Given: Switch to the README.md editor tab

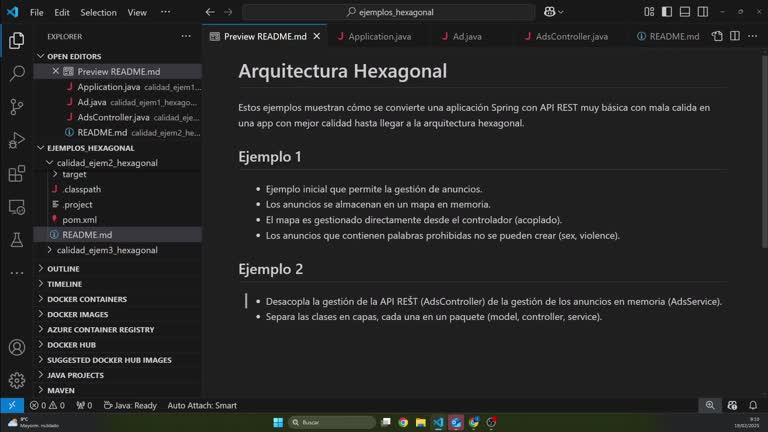Looking at the screenshot, I should [x=669, y=36].
